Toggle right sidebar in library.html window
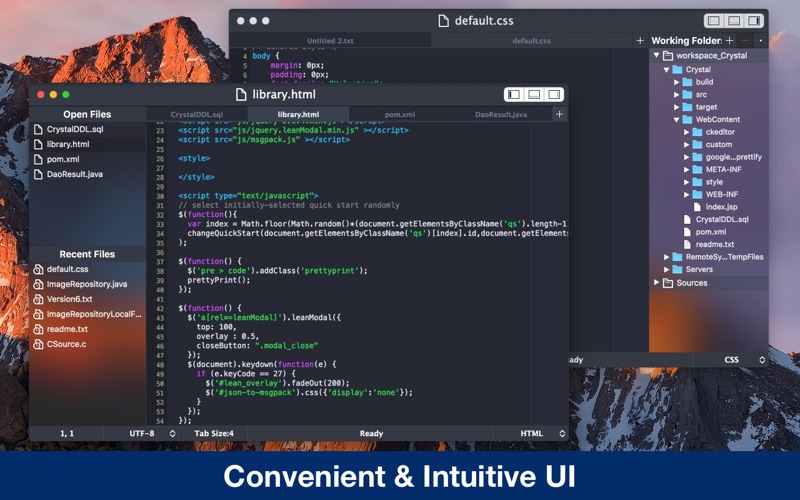800x500 pixels. (x=554, y=94)
